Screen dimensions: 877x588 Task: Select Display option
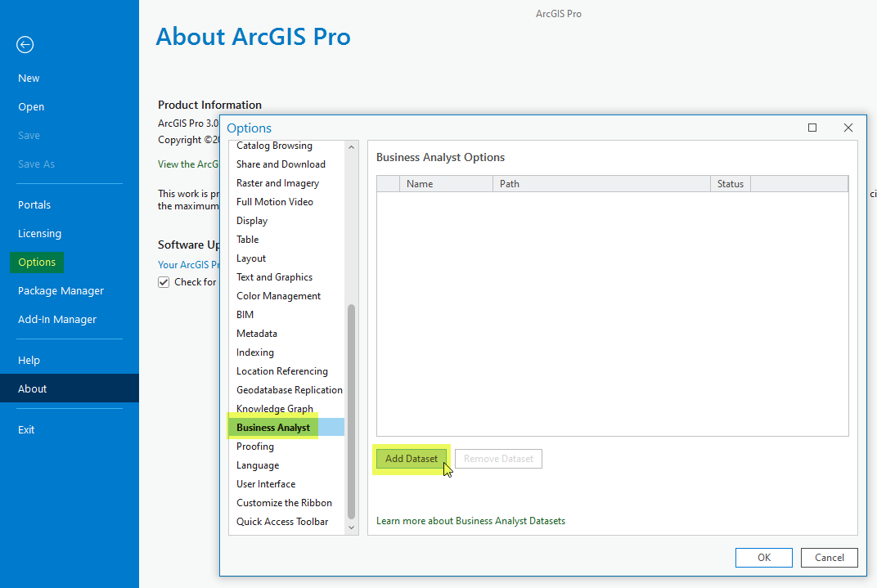tap(252, 221)
